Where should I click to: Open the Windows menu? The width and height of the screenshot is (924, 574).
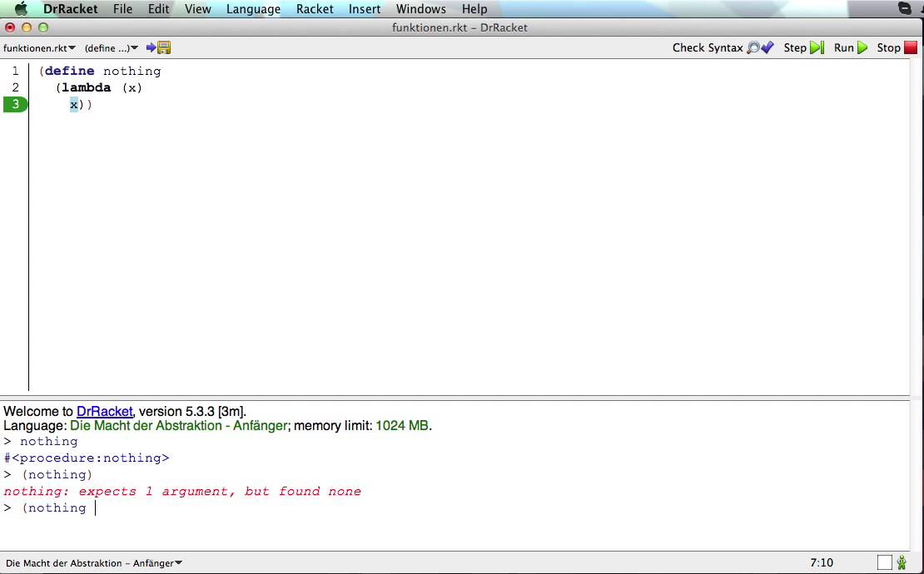420,9
